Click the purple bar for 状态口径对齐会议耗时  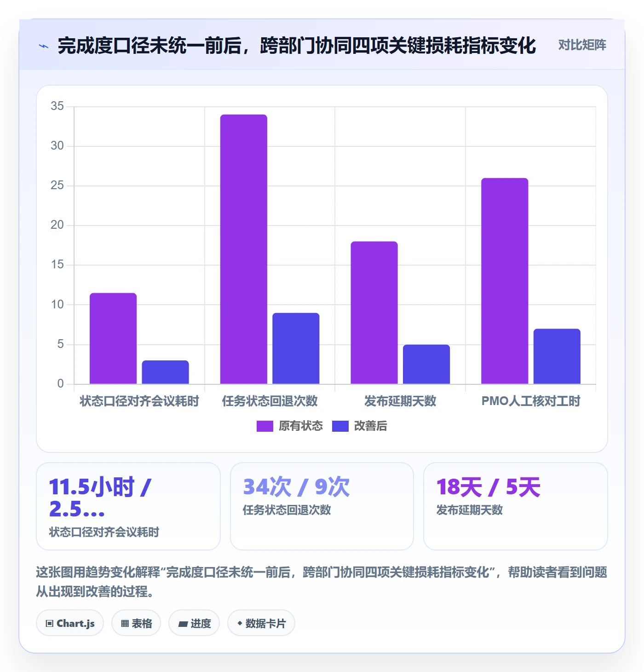tap(113, 338)
